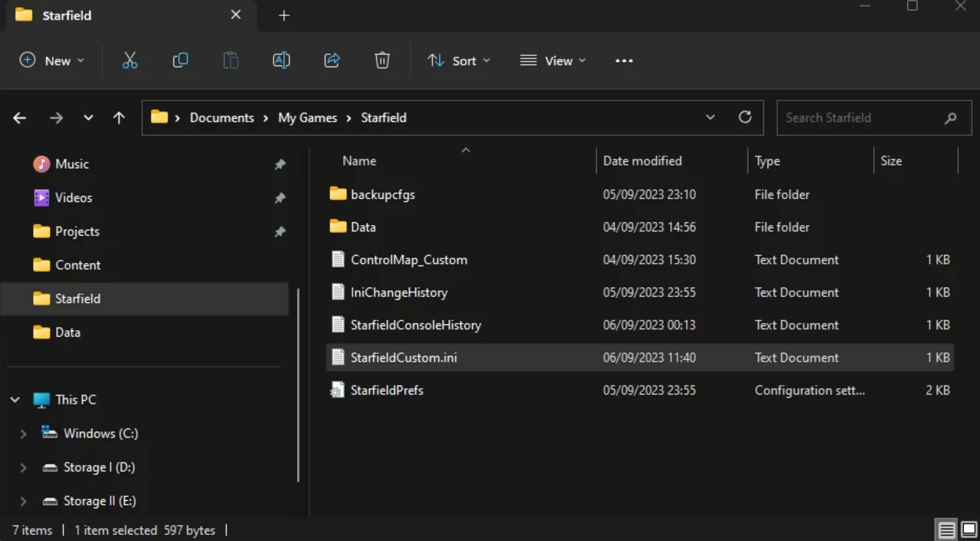Go up one folder level
980x541 pixels.
119,118
